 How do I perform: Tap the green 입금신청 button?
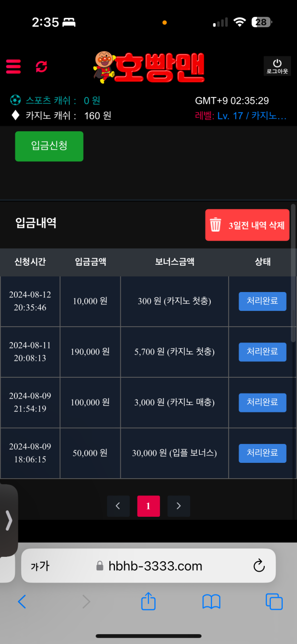[x=49, y=146]
